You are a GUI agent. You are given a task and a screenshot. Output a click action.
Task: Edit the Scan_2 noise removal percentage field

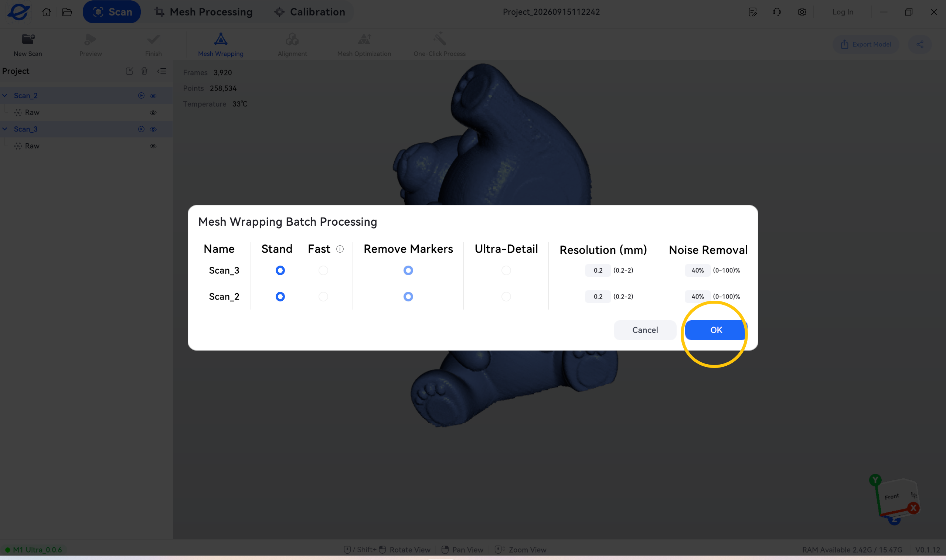pos(697,297)
